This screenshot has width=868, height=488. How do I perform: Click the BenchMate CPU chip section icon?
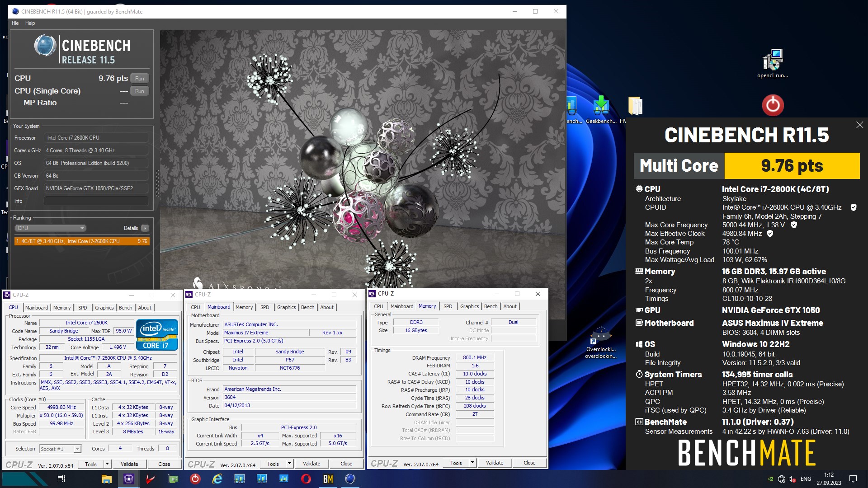(x=639, y=189)
